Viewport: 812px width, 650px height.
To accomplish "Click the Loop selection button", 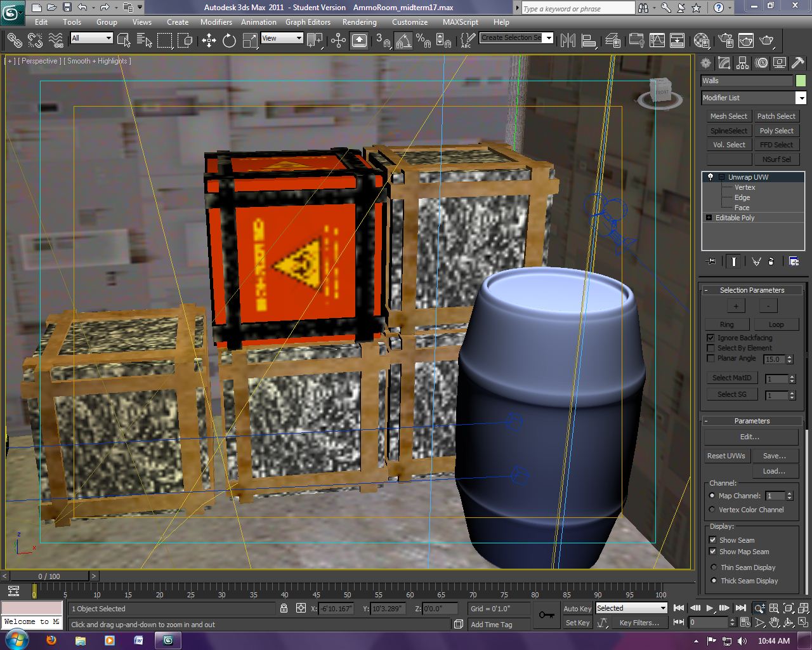I will 776,324.
